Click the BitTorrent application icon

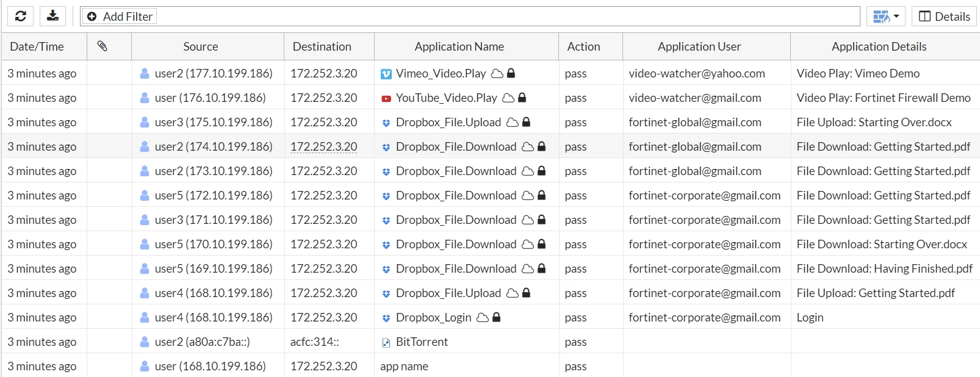tap(386, 342)
